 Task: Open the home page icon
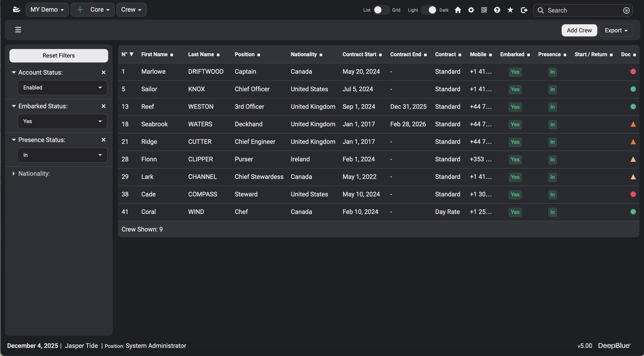[458, 10]
